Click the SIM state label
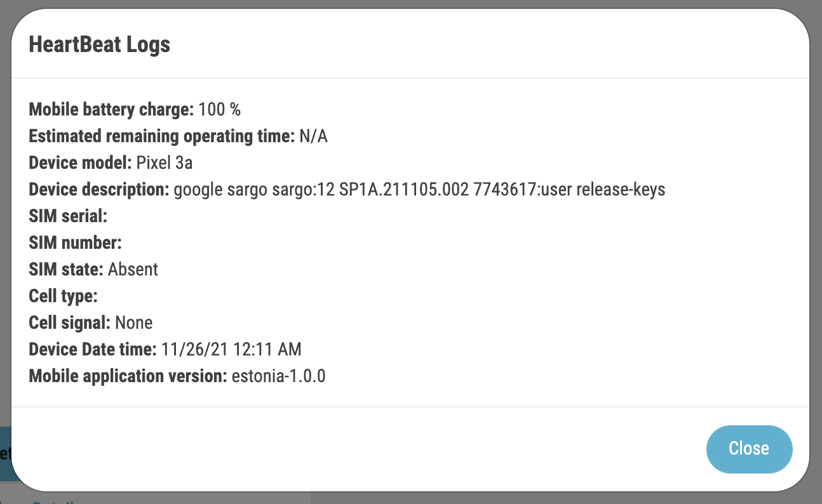This screenshot has height=504, width=822. 66,270
